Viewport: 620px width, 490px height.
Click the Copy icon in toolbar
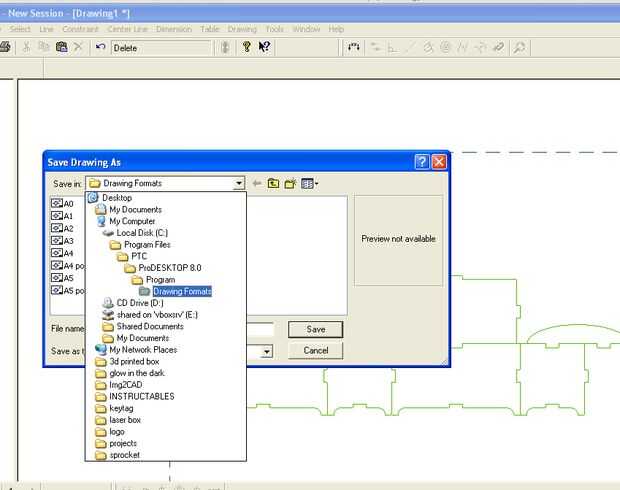(x=43, y=47)
